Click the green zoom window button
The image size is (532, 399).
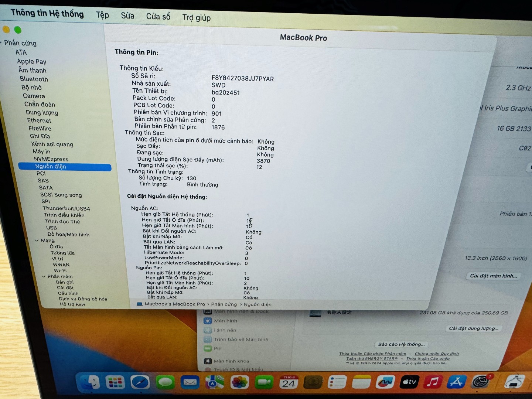point(18,30)
